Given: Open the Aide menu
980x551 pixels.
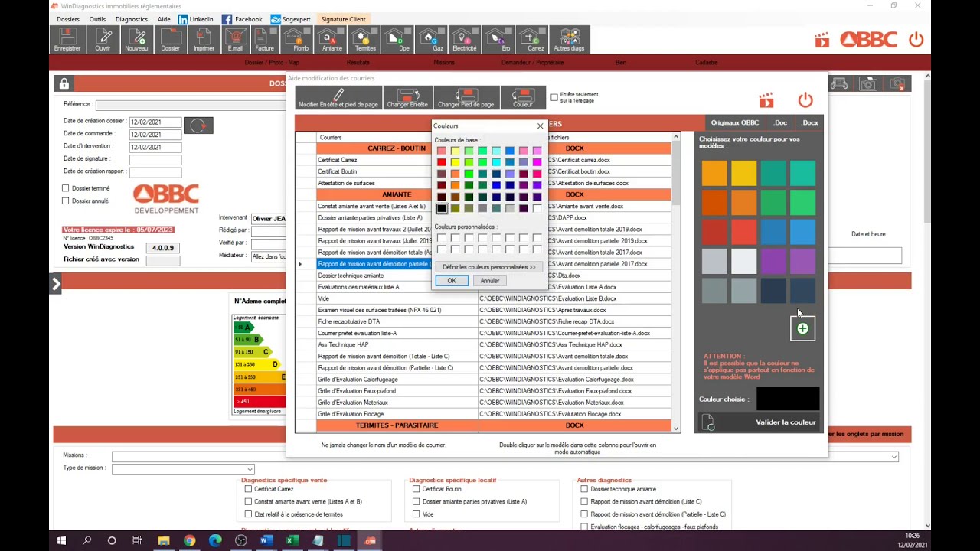Looking at the screenshot, I should (164, 19).
